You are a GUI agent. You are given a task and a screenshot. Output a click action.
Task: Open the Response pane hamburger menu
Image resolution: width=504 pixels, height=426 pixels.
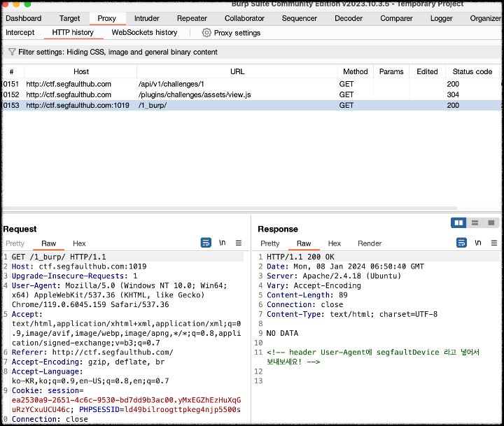[494, 243]
